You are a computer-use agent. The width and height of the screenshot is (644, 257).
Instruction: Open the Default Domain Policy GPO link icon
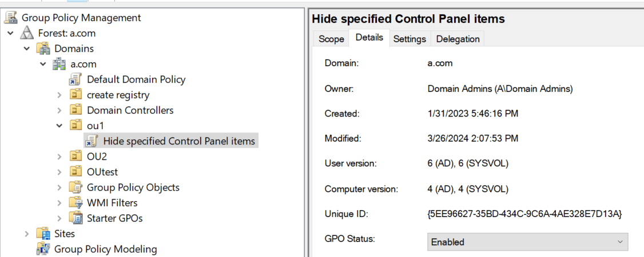76,79
